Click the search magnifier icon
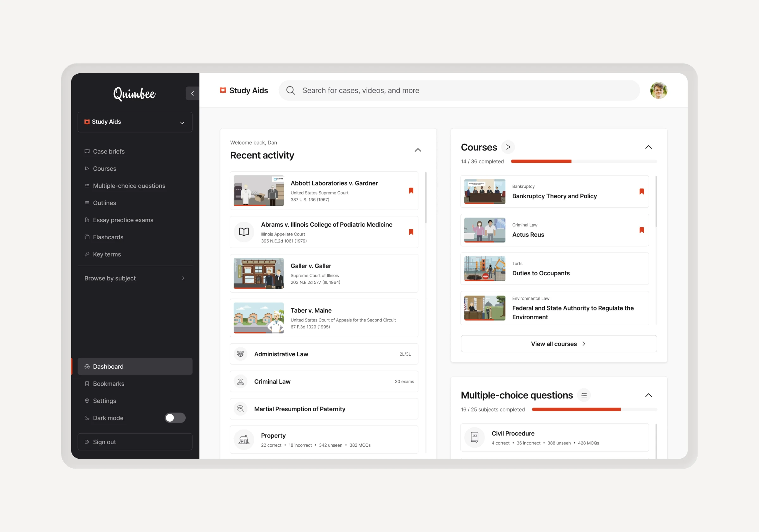This screenshot has width=759, height=532. pos(290,90)
